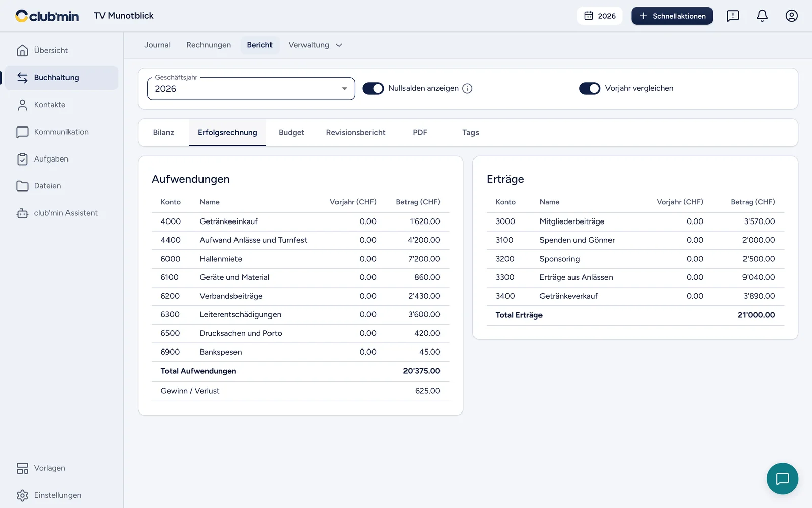Click the Kommunikation speech bubble icon
The width and height of the screenshot is (812, 508).
[22, 132]
